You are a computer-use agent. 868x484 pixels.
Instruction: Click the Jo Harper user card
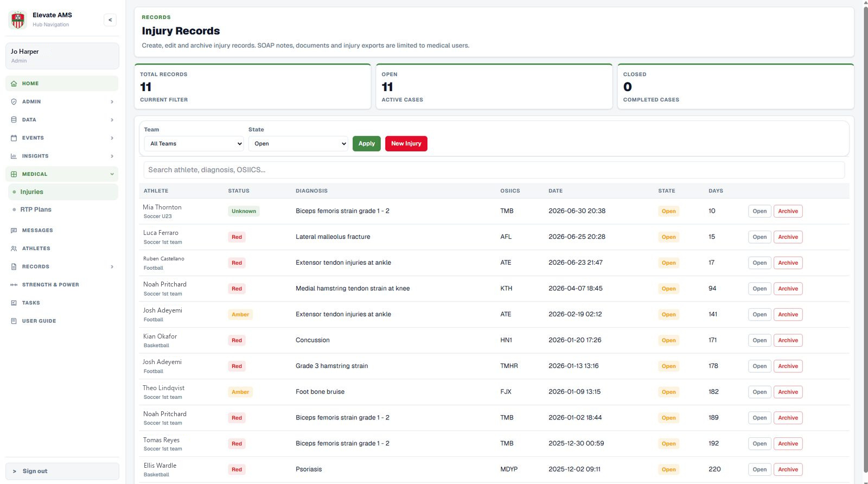62,56
